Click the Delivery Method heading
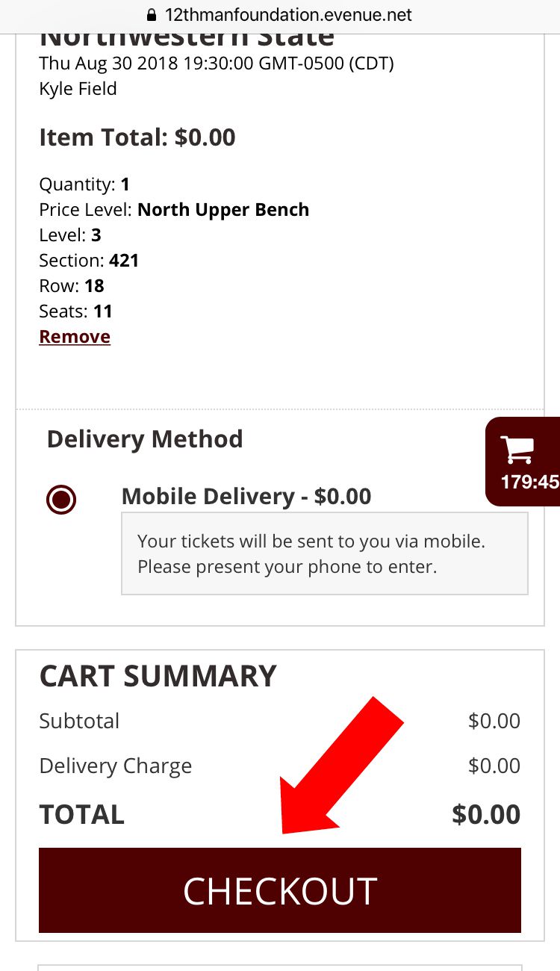Screen dimensions: 560x971 pos(145,438)
